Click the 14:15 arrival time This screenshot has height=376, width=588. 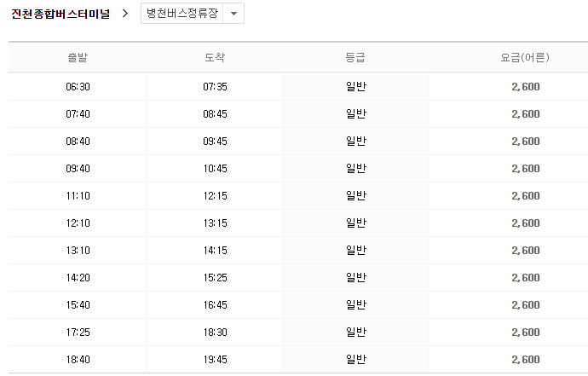point(215,250)
